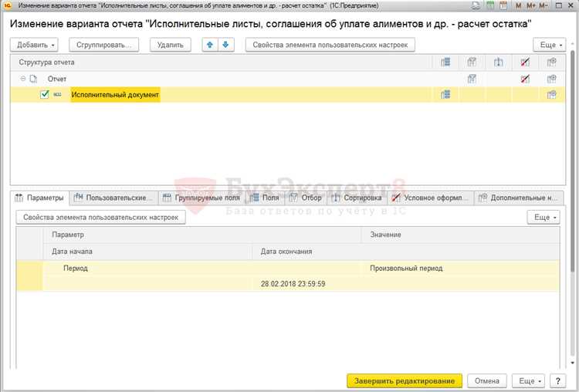The image size is (579, 392).
Task: Collapse the Отчет tree node
Action: 22,79
